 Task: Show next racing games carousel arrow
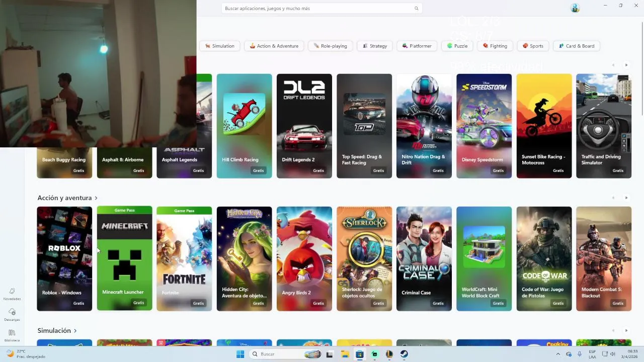pos(626,65)
